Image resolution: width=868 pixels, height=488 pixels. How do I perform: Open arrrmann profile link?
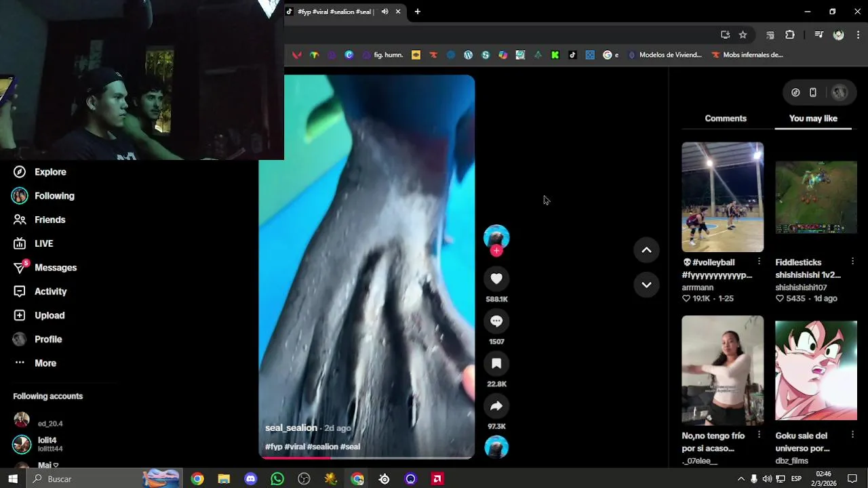[697, 287]
